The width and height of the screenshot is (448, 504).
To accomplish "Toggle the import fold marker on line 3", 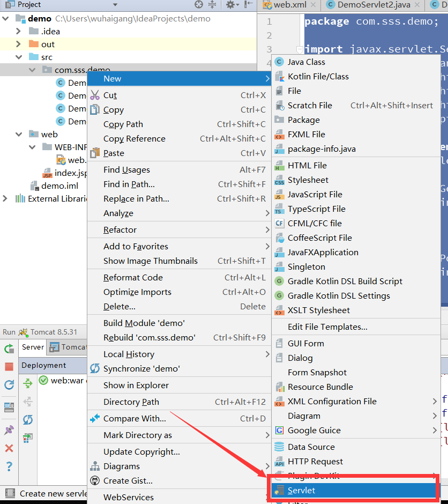I will pos(300,49).
